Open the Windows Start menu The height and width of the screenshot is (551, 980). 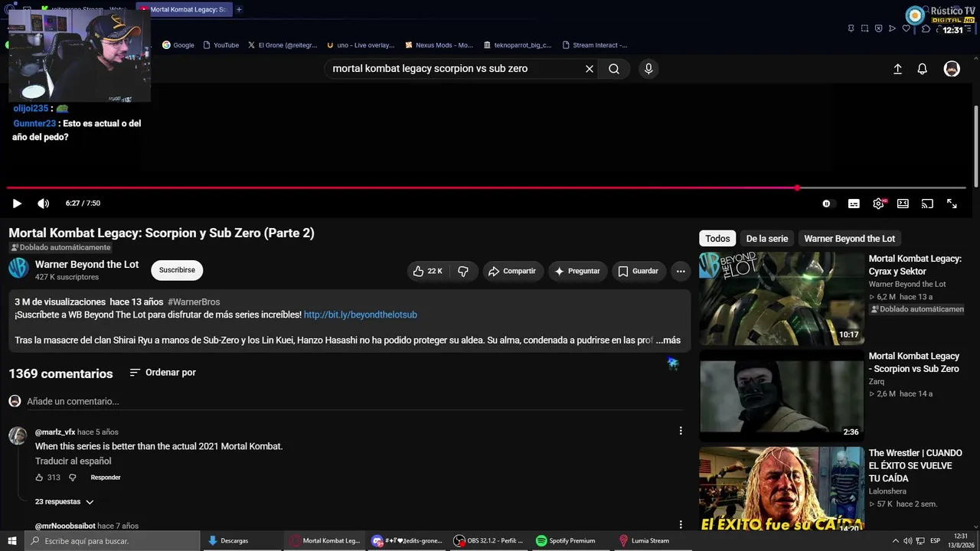(x=12, y=541)
